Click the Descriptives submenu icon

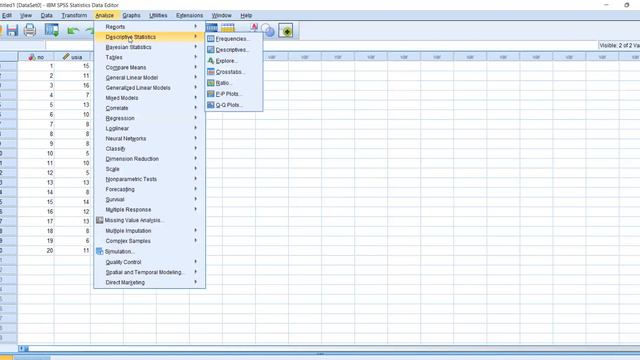click(211, 50)
